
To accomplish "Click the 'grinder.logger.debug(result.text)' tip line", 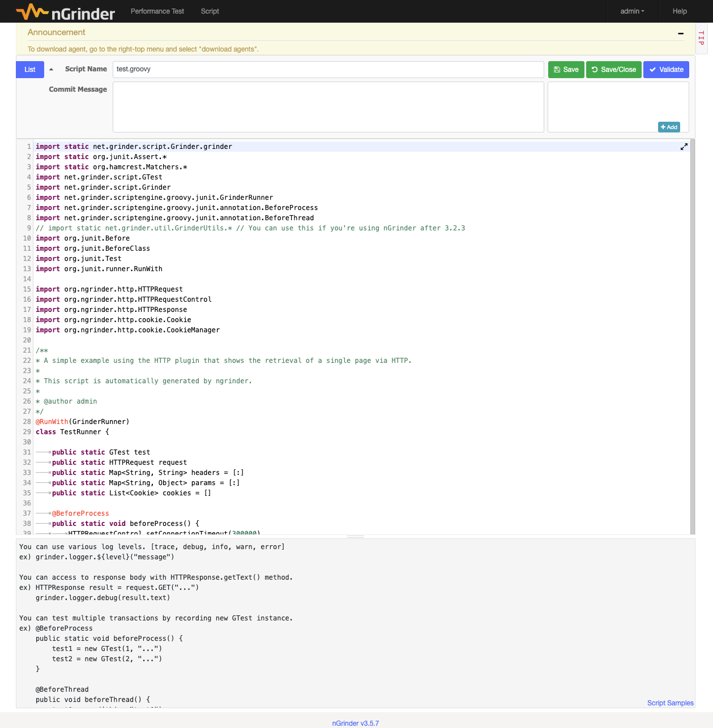I will click(x=103, y=598).
